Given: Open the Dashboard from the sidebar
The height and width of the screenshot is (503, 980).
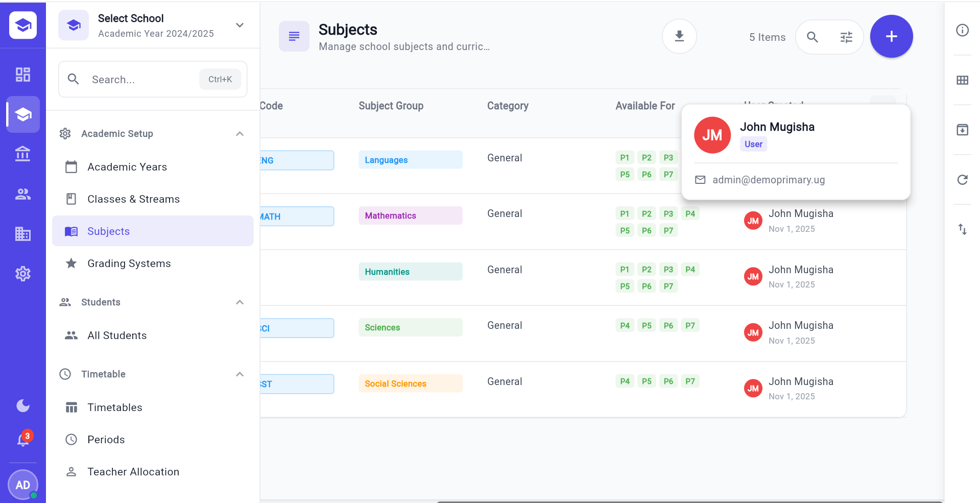Looking at the screenshot, I should (22, 75).
